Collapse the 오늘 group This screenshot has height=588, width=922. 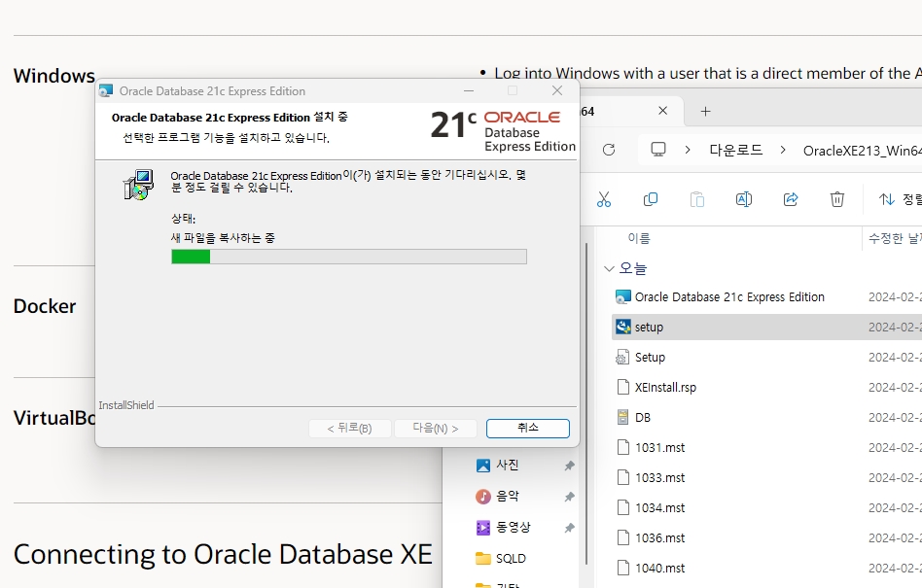click(x=609, y=268)
